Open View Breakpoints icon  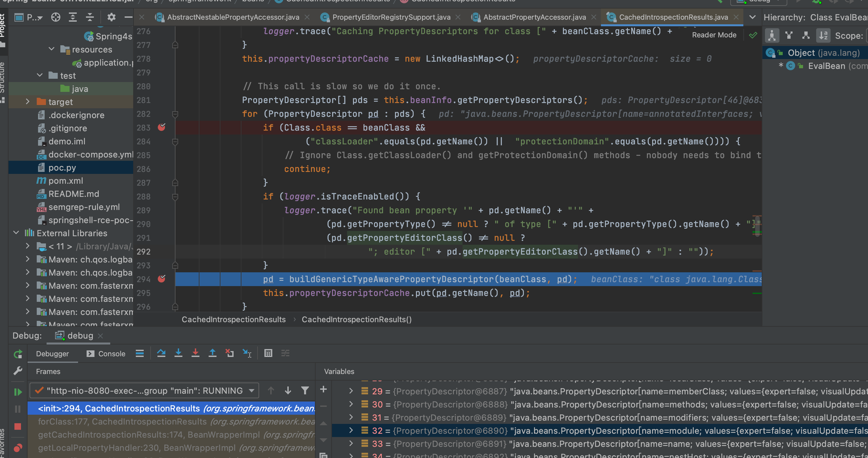pos(18,448)
